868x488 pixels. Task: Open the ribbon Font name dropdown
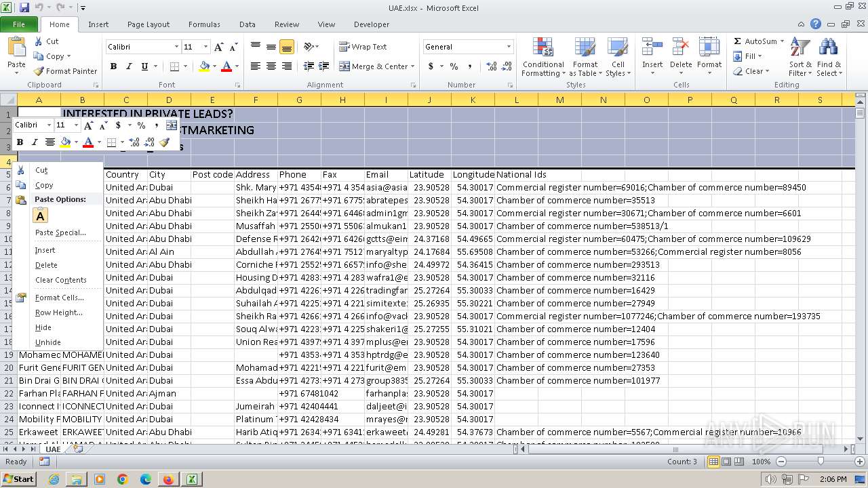pos(177,47)
